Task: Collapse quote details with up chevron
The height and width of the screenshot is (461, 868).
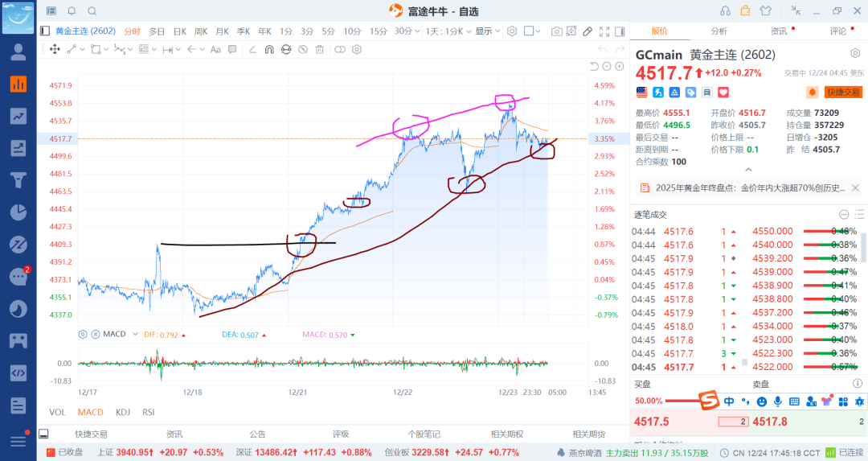Action: click(x=748, y=170)
